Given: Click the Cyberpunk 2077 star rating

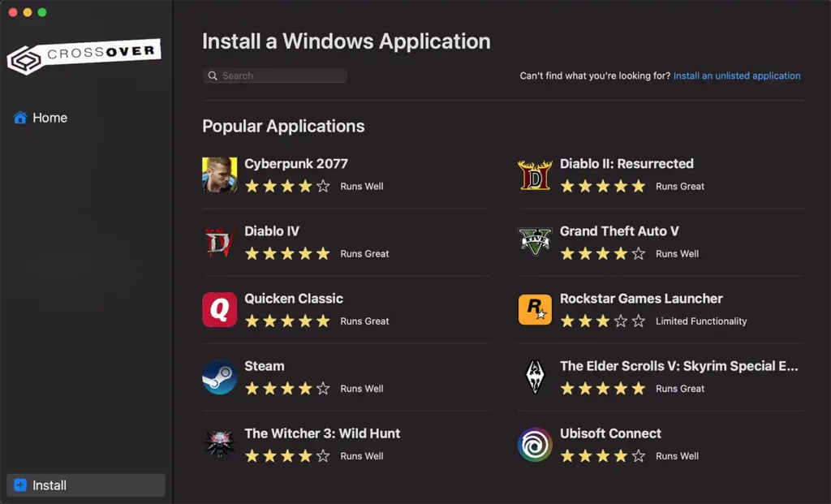Looking at the screenshot, I should click(x=287, y=186).
